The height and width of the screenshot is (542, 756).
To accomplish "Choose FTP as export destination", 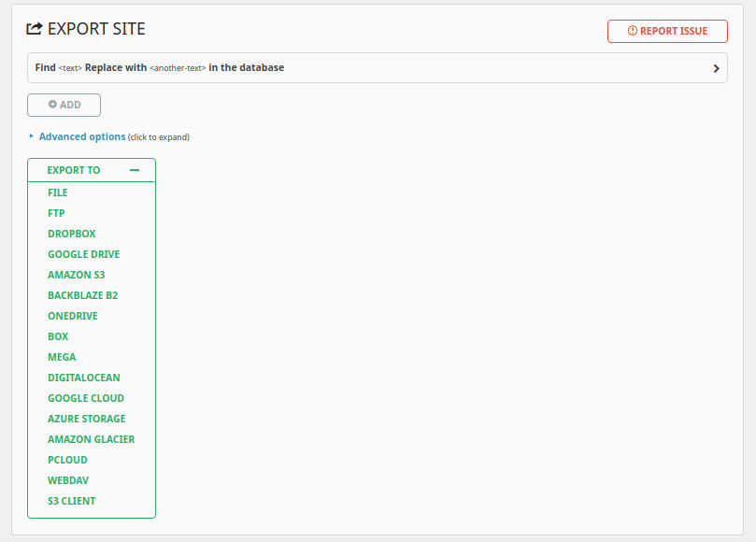I will tap(56, 213).
